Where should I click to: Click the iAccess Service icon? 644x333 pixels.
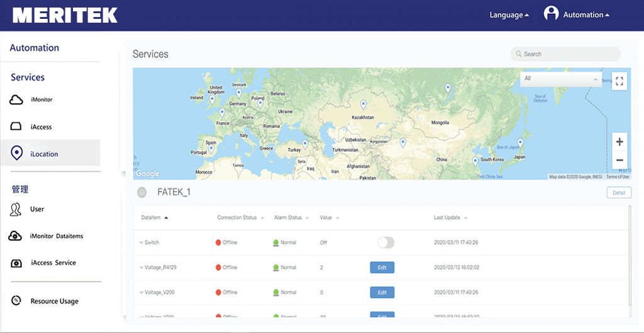(x=16, y=262)
